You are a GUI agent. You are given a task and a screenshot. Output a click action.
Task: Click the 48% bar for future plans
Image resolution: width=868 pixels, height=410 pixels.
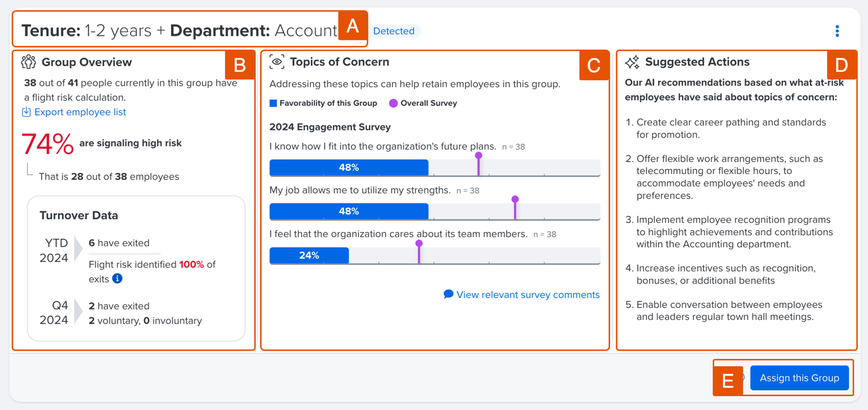pos(349,168)
